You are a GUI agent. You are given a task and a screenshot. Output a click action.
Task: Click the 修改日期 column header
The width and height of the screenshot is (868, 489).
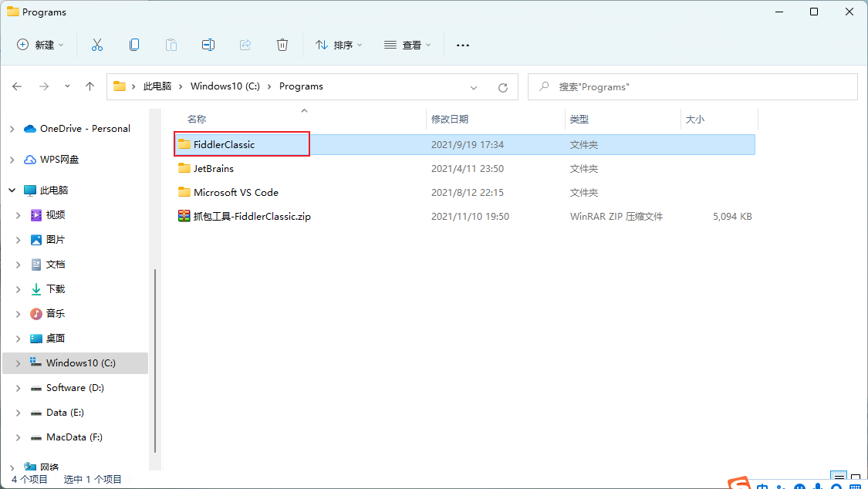click(x=450, y=119)
